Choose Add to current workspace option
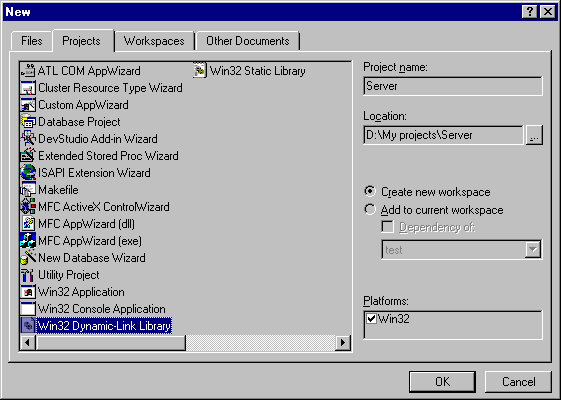 (434, 210)
